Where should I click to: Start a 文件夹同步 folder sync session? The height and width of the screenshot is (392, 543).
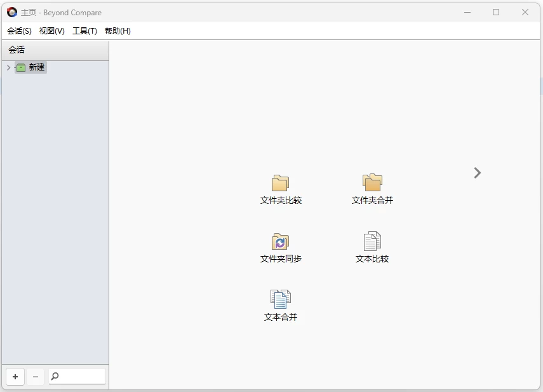(x=280, y=242)
